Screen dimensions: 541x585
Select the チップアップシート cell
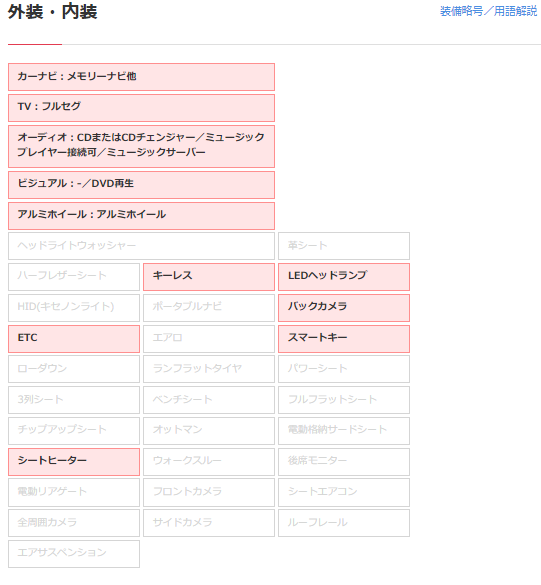point(74,431)
